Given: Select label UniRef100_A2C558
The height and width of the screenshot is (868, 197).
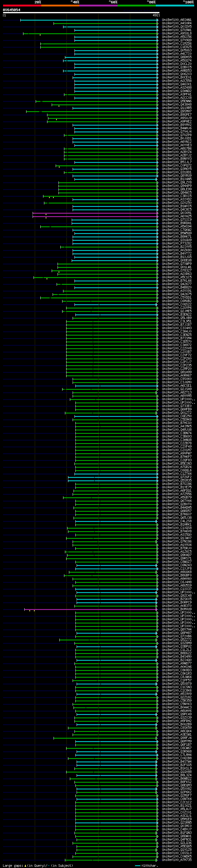Looking at the screenshot, I should pos(176,81).
